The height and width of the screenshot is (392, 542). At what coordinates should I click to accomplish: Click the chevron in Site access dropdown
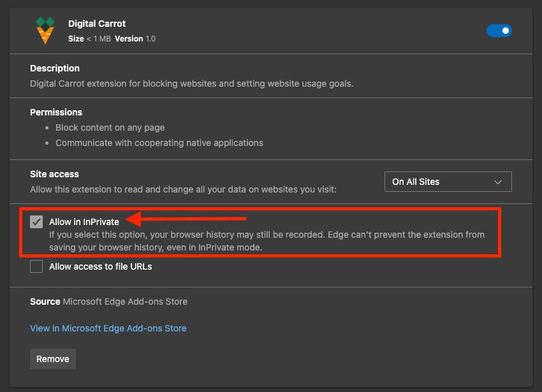[x=498, y=182]
